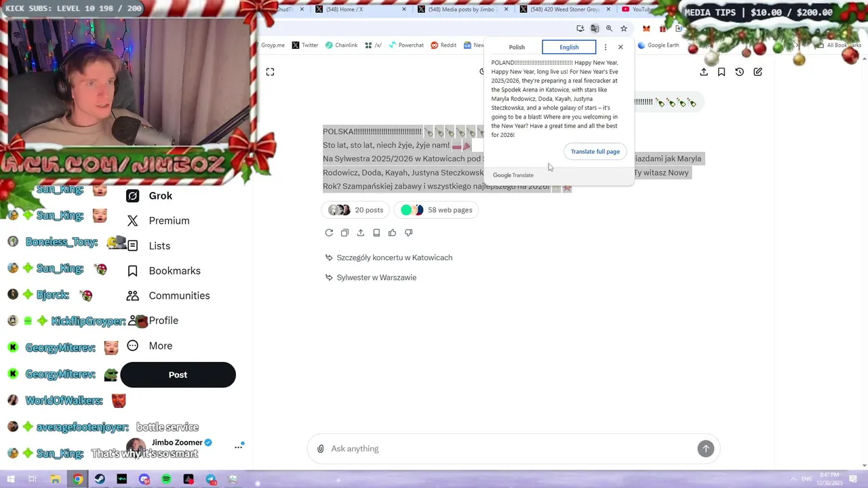
Task: Open the Groyp.me bookmark
Action: tap(273, 45)
